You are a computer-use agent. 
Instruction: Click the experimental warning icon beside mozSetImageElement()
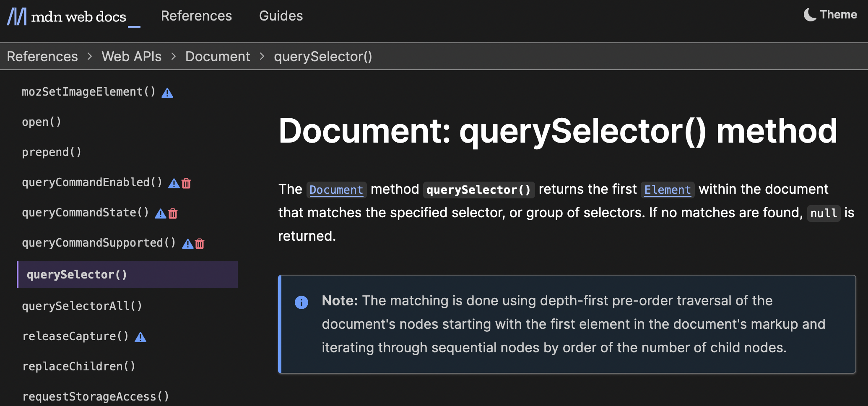pyautogui.click(x=167, y=92)
